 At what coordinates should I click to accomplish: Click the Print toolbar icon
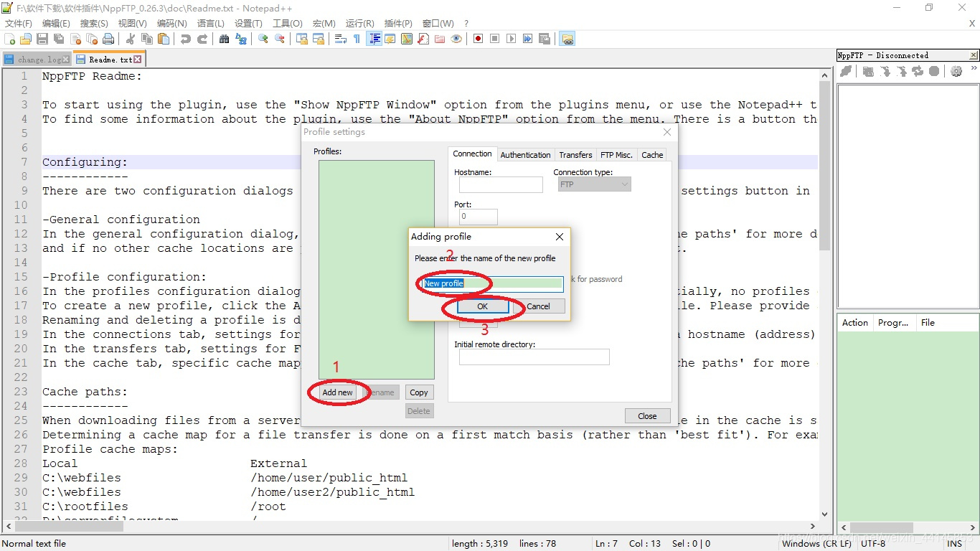(108, 39)
